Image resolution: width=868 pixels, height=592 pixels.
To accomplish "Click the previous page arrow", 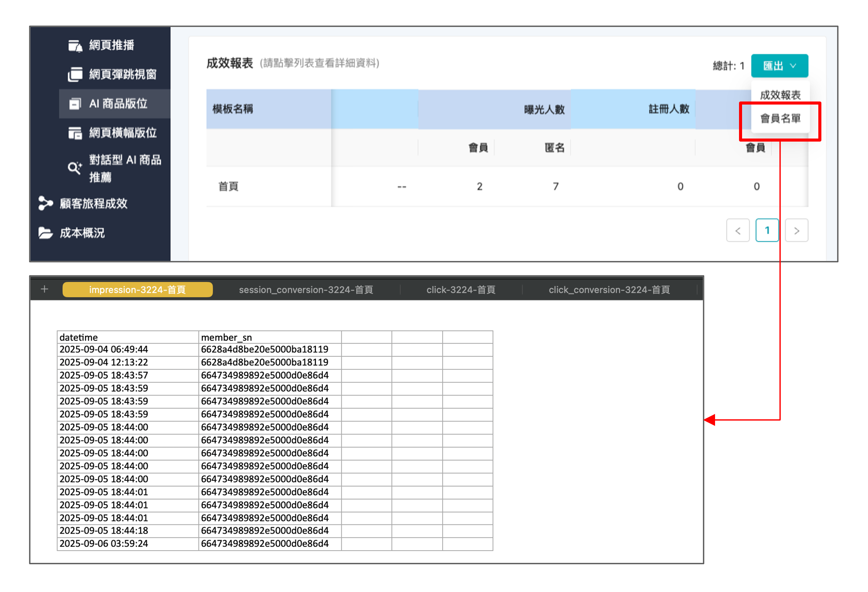I will coord(738,230).
